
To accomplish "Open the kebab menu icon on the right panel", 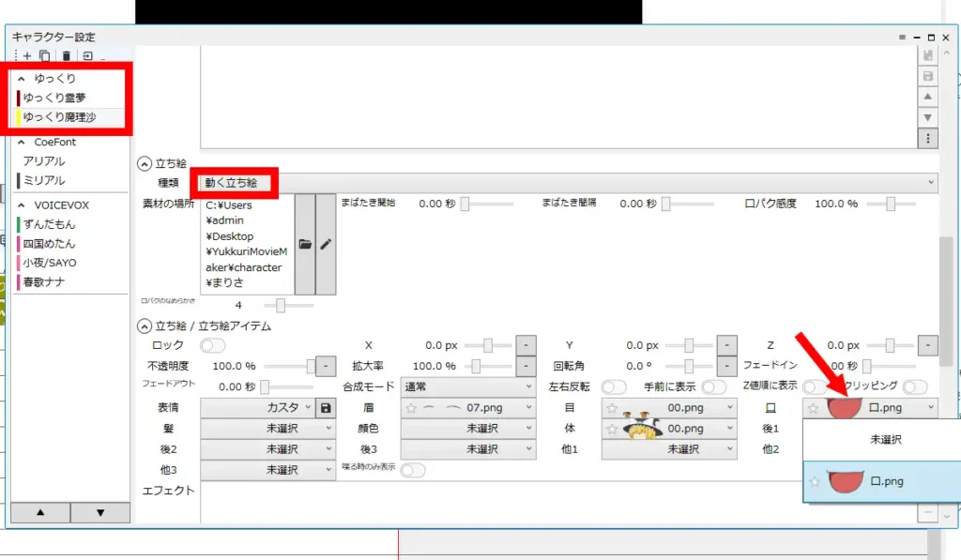I will click(927, 139).
